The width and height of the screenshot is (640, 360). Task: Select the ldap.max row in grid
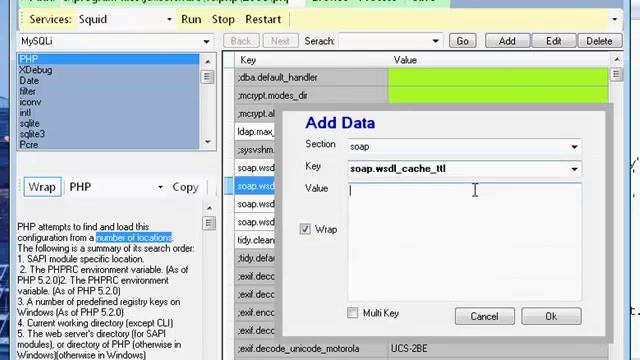tap(256, 131)
